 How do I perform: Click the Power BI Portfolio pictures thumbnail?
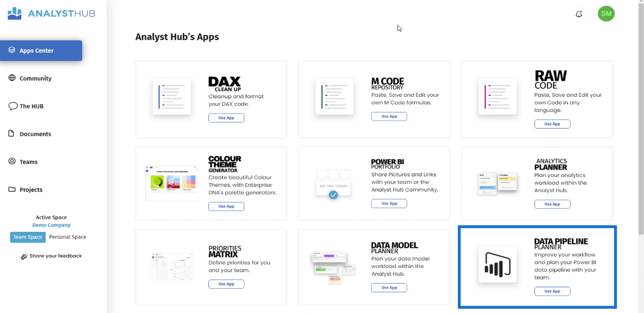pyautogui.click(x=333, y=184)
